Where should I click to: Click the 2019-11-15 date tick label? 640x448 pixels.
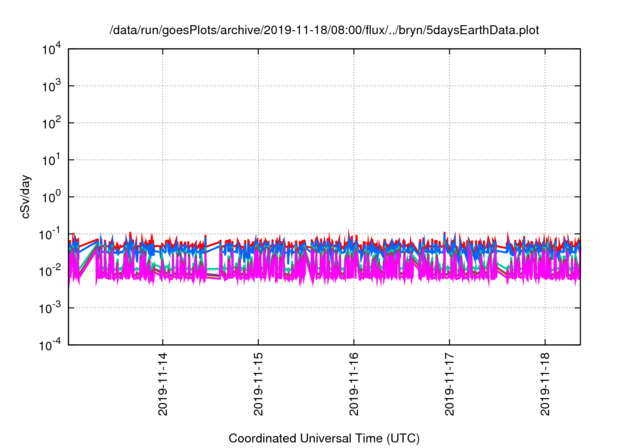coord(258,384)
